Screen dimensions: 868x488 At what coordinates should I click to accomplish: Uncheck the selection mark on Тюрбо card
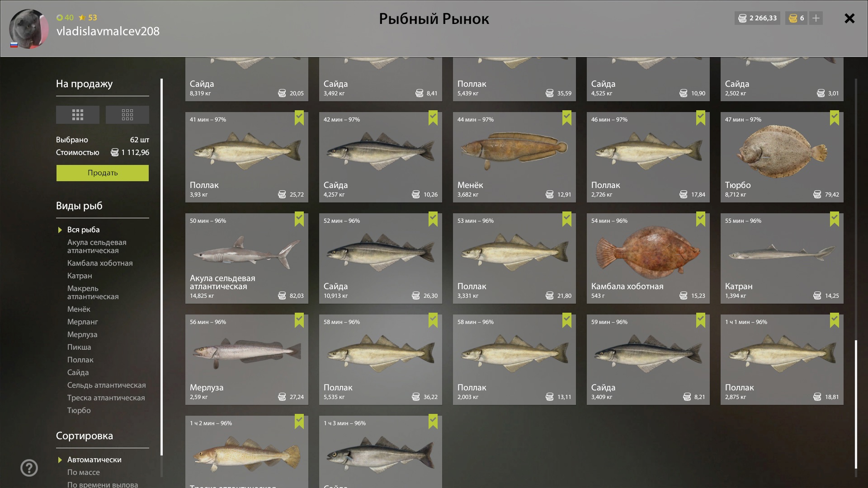point(834,118)
